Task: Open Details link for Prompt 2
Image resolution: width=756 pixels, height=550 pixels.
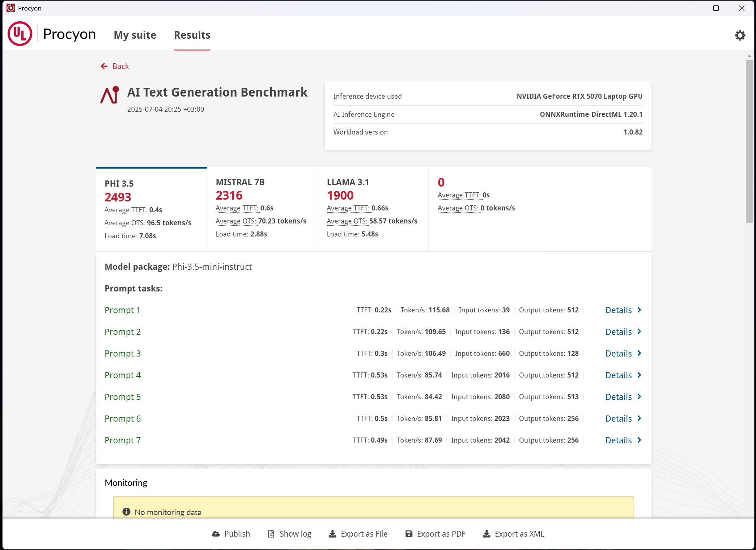Action: point(619,332)
